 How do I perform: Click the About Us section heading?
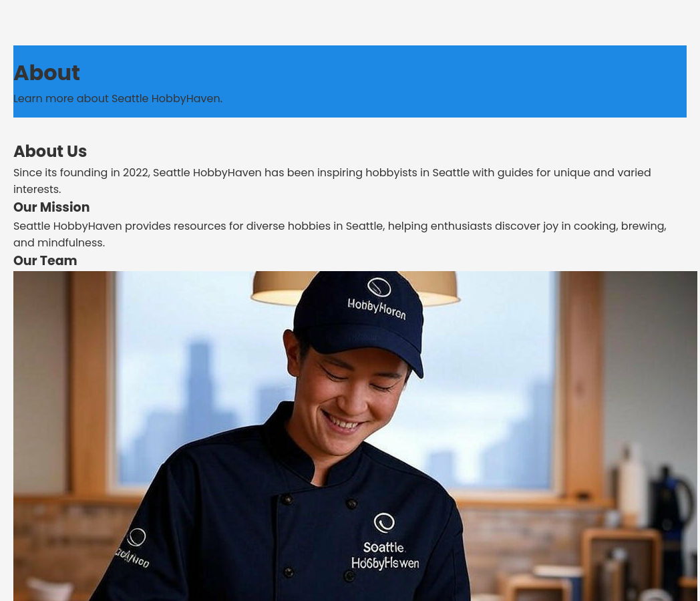(x=50, y=152)
